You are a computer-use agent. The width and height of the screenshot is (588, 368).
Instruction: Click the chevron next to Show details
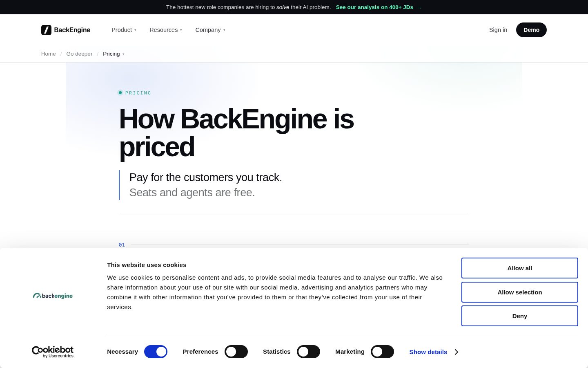click(x=457, y=352)
